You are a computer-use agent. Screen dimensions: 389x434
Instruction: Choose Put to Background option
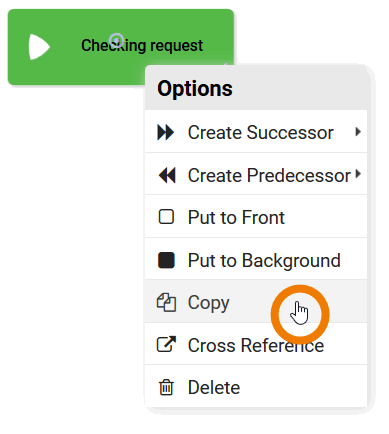(256, 260)
